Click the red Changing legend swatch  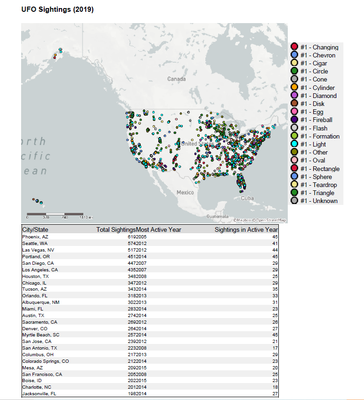294,47
